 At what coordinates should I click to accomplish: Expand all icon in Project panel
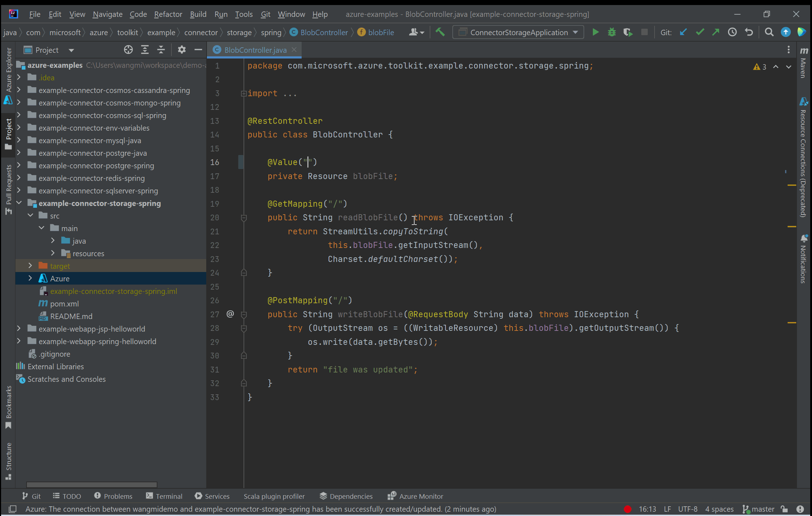click(145, 50)
